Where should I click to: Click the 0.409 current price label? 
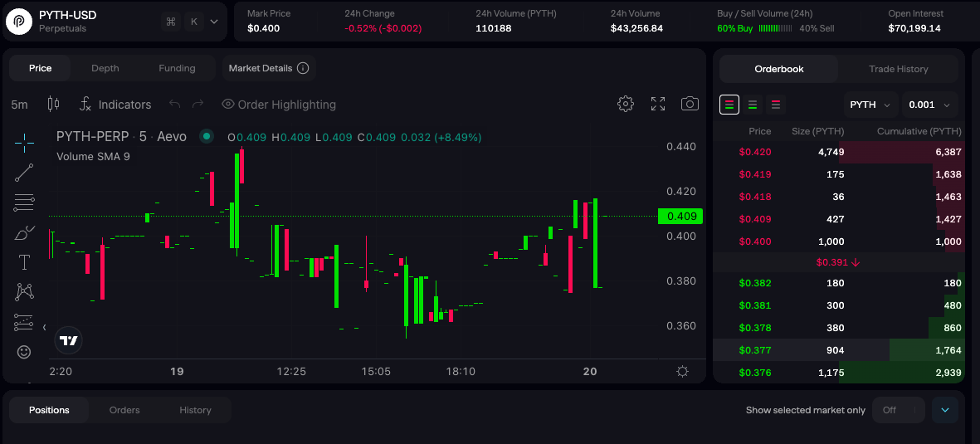(x=680, y=217)
